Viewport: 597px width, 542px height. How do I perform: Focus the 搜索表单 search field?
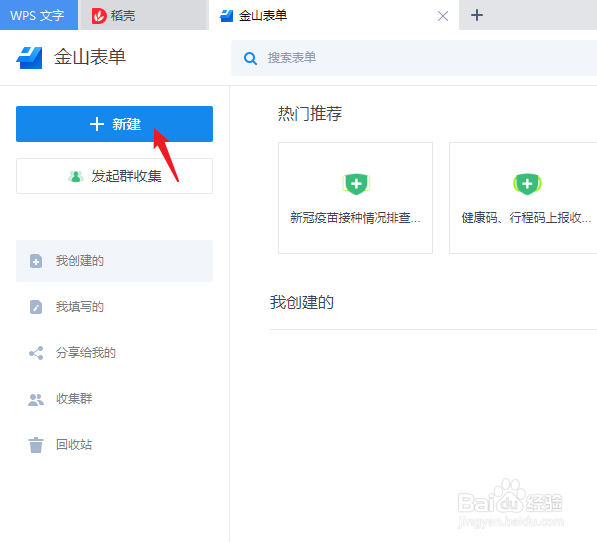[414, 58]
